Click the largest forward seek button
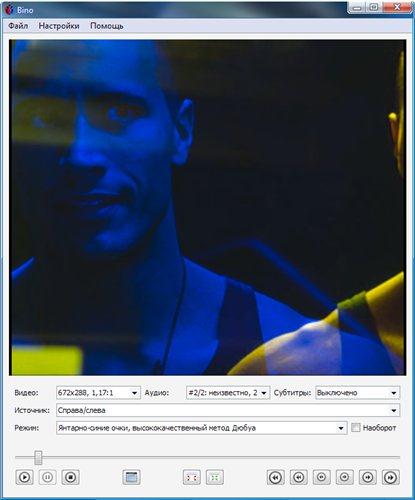The height and width of the screenshot is (500, 415). [391, 477]
